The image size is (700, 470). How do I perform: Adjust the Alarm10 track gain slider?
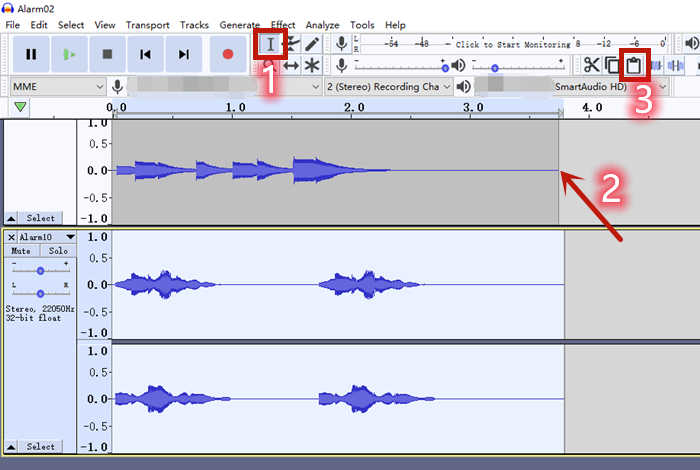[40, 270]
